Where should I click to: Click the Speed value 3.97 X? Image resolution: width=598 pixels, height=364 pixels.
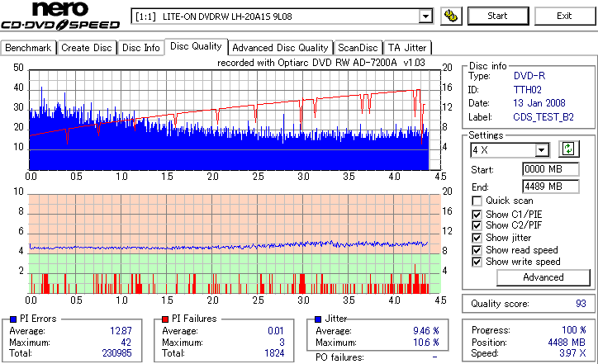point(572,353)
